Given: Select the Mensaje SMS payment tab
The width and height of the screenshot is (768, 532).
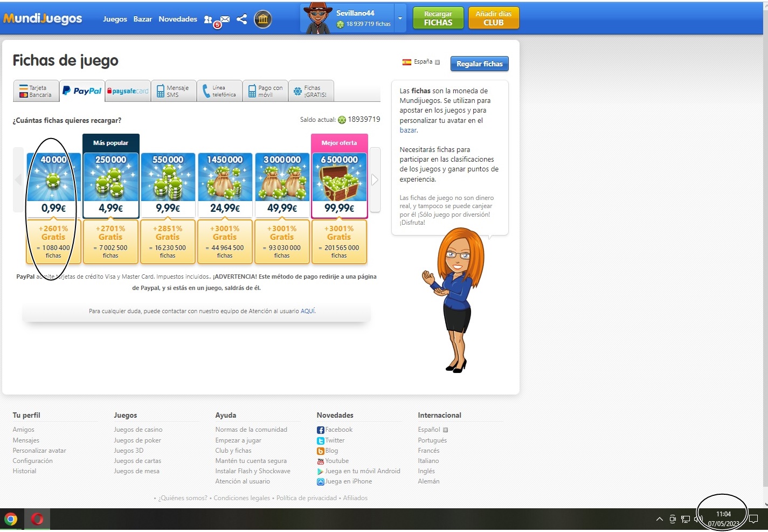Looking at the screenshot, I should (x=174, y=91).
